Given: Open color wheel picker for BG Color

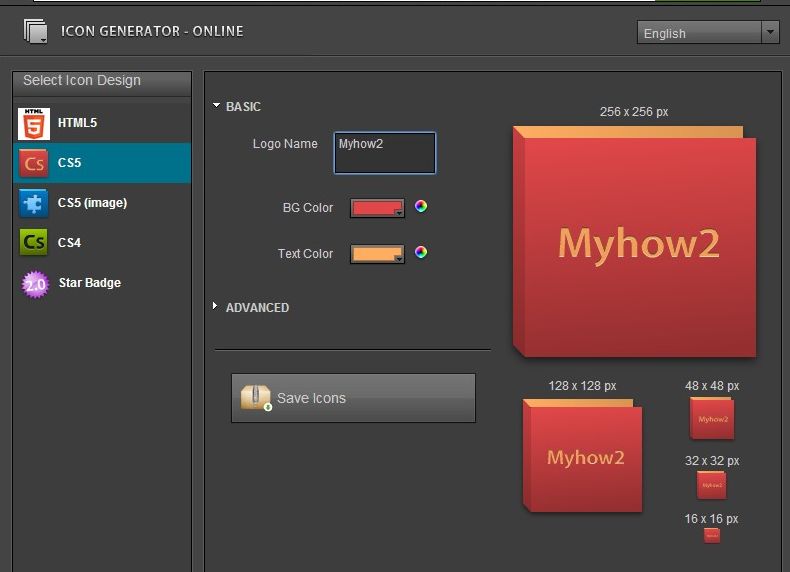Looking at the screenshot, I should click(421, 206).
